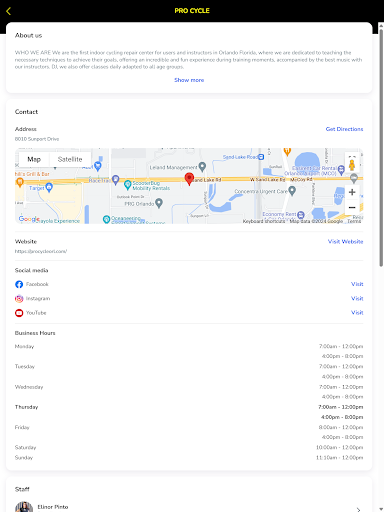Go back using the yellow arrow
384x512 pixels.
(9, 11)
